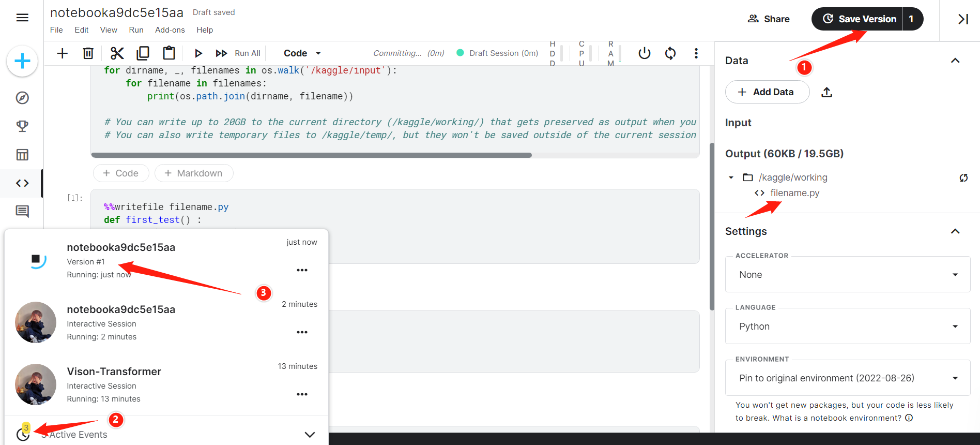
Task: Collapse the right sidebar panel arrow
Action: [x=963, y=19]
